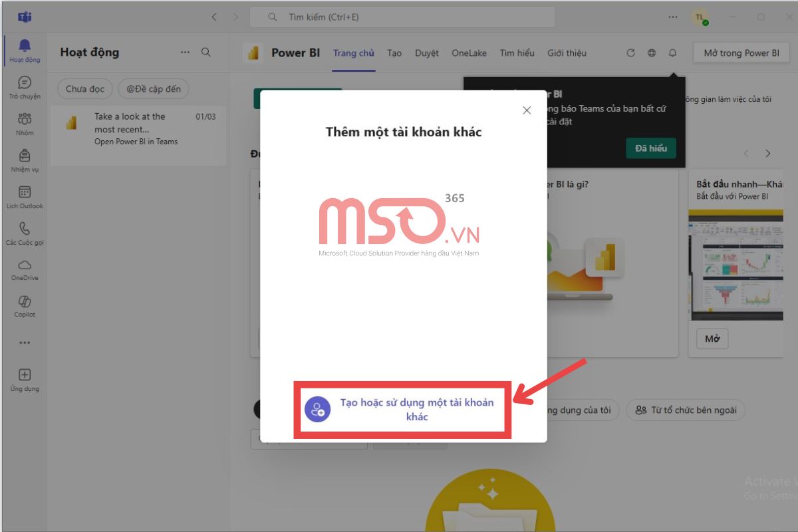Click Mở trong Power BI button

coord(741,53)
